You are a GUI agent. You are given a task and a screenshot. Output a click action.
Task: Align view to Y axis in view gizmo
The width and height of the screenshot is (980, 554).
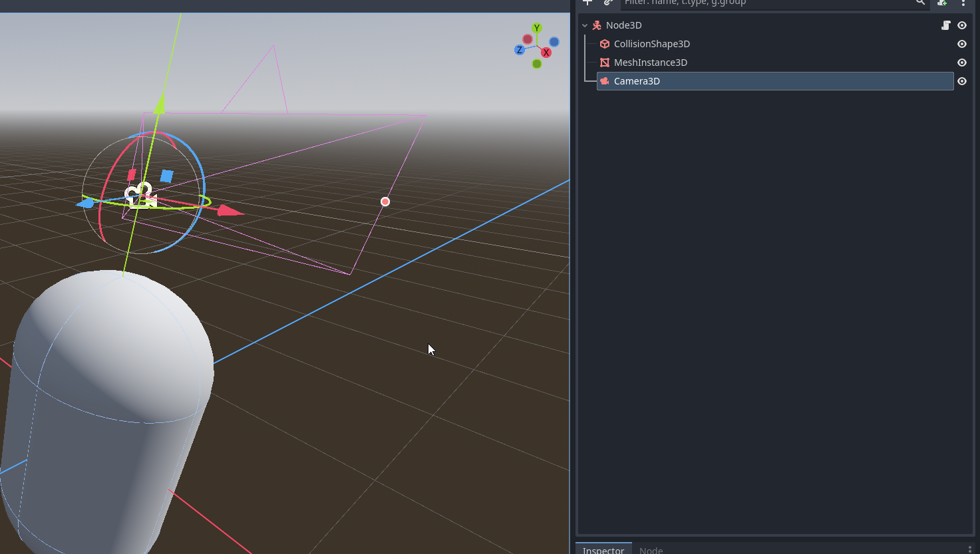(537, 28)
